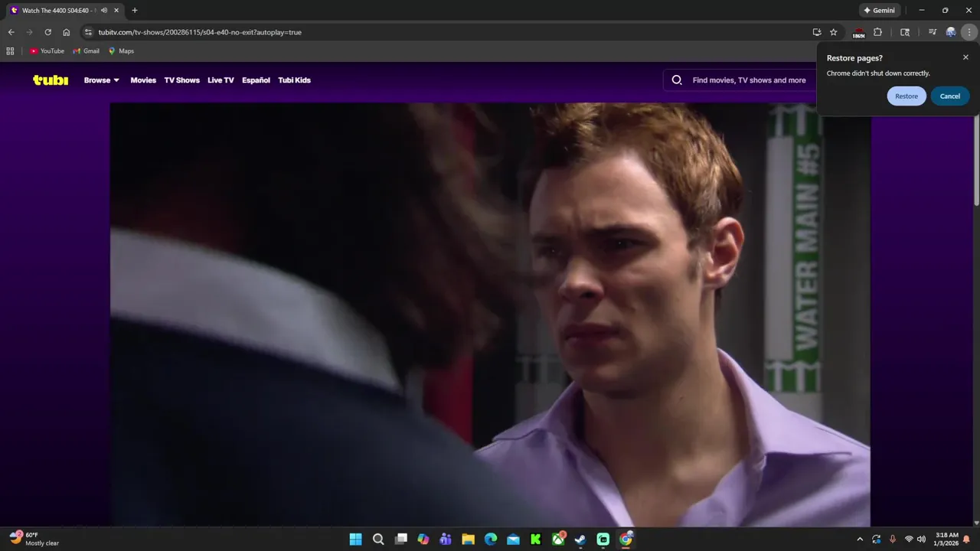Screen dimensions: 980x551
Task: Click the Tubi logo
Action: point(51,80)
